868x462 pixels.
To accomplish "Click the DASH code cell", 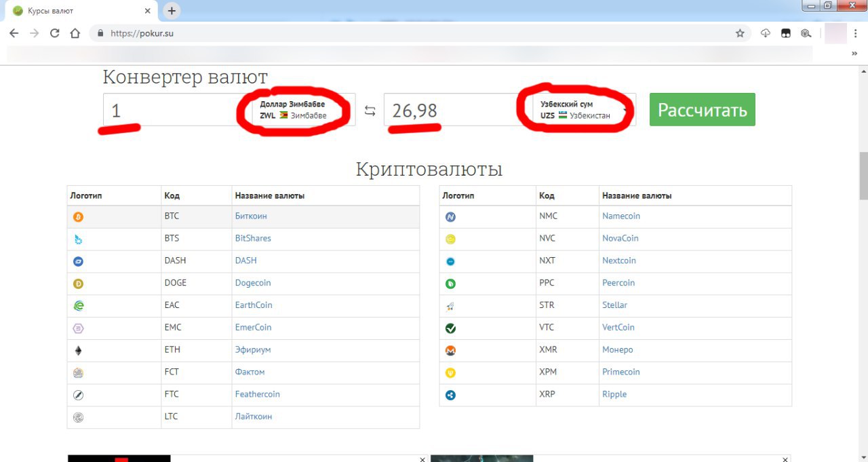I will coord(197,261).
